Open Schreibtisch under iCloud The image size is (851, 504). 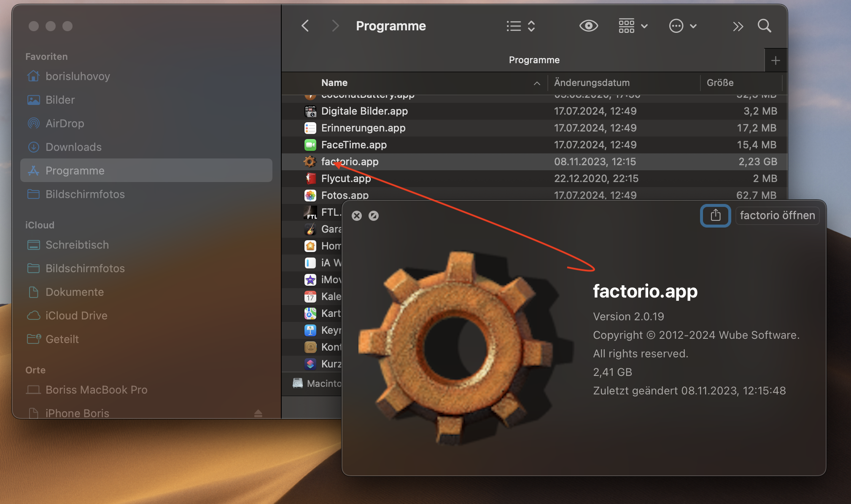pyautogui.click(x=146, y=245)
